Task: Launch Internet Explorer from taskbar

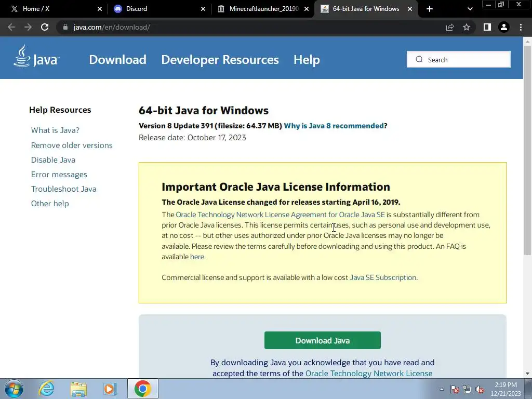Action: 46,389
